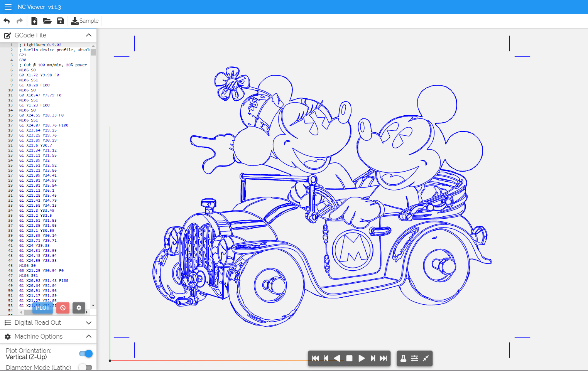Screen dimensions: 588x371
Task: Save the current GCode file
Action: [61, 21]
